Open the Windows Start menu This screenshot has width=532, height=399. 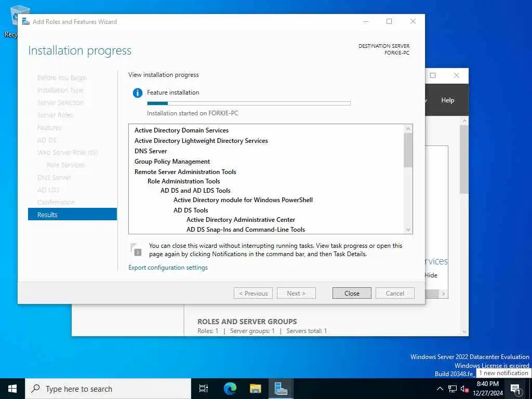[x=12, y=389]
